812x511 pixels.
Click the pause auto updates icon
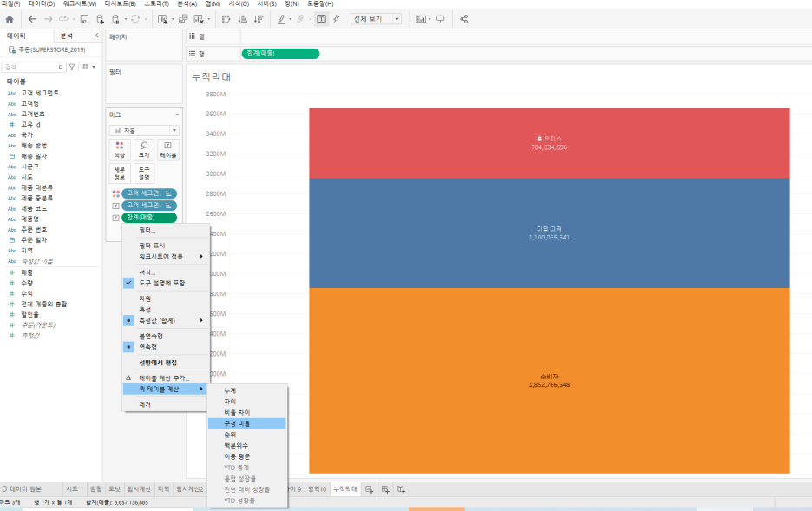tap(116, 19)
